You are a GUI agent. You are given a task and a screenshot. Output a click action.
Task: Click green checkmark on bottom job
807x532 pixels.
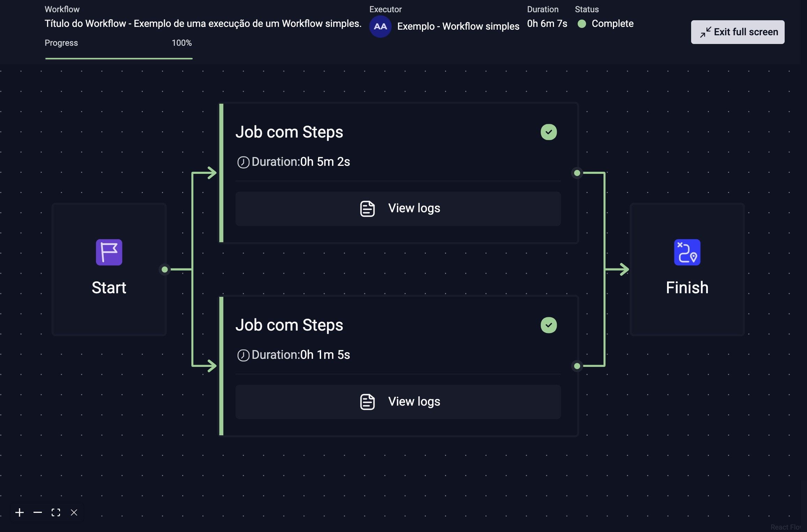point(548,325)
